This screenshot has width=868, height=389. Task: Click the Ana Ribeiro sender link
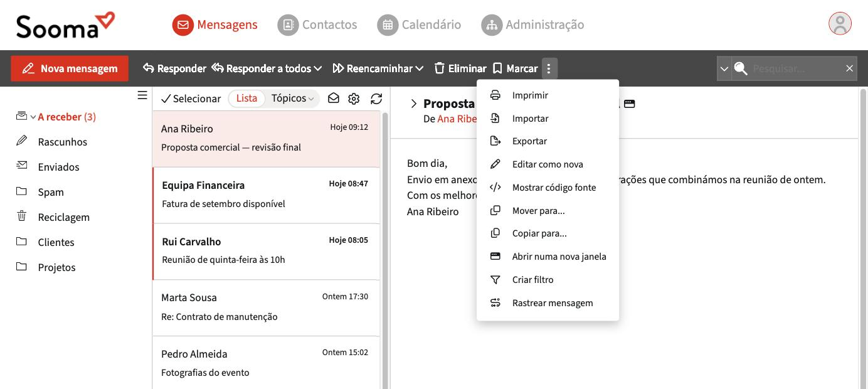click(x=457, y=119)
